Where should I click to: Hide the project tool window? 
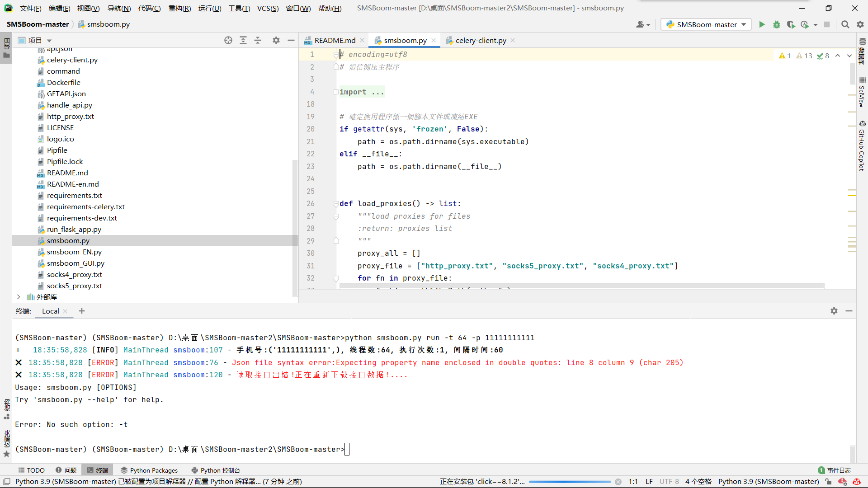(291, 40)
